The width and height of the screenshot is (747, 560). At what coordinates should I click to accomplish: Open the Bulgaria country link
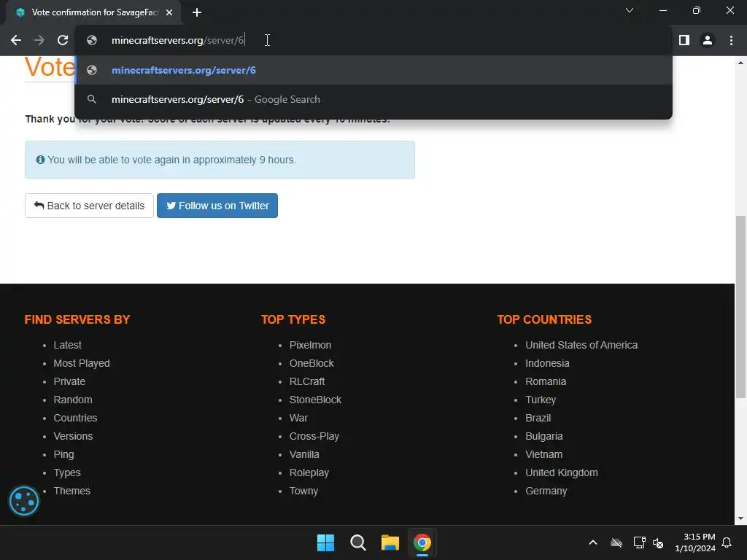[544, 436]
